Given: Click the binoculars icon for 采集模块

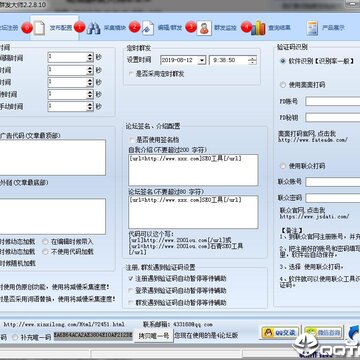Looking at the screenshot, I should pos(93,28).
